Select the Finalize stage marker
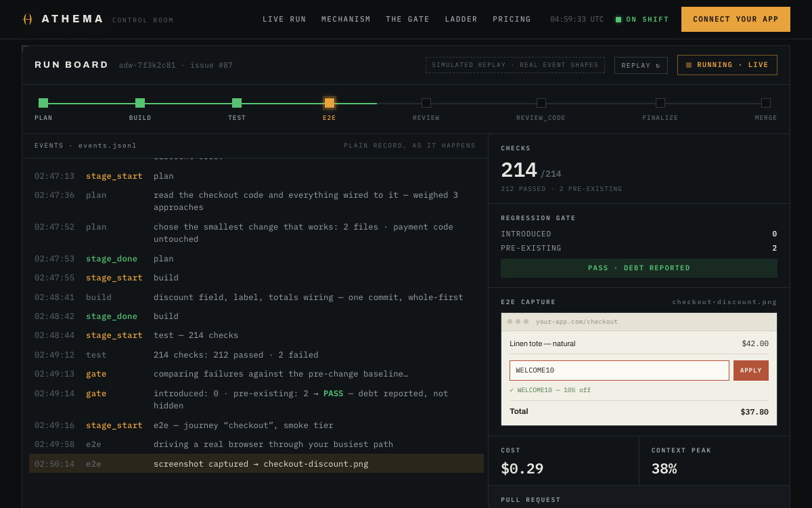This screenshot has height=508, width=812. click(x=660, y=103)
